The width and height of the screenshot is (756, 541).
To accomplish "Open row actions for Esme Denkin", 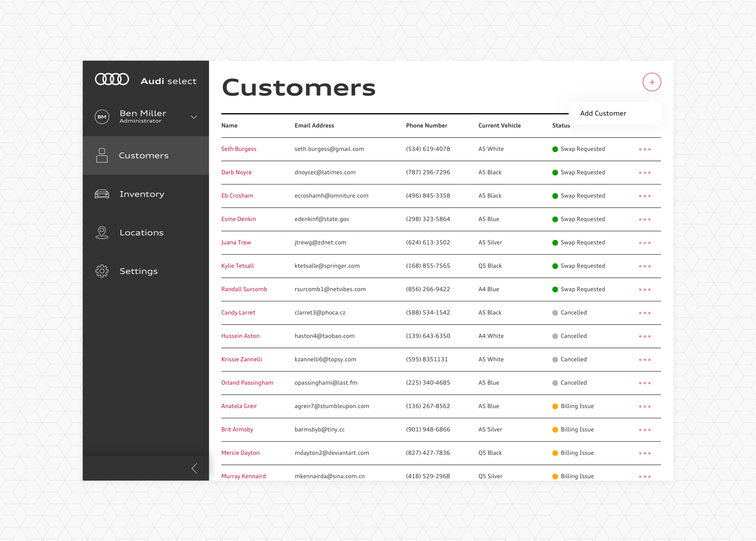I will click(x=645, y=219).
